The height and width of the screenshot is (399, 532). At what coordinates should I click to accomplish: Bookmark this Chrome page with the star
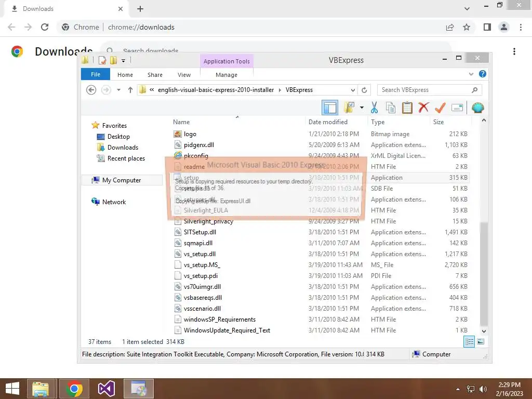467,27
